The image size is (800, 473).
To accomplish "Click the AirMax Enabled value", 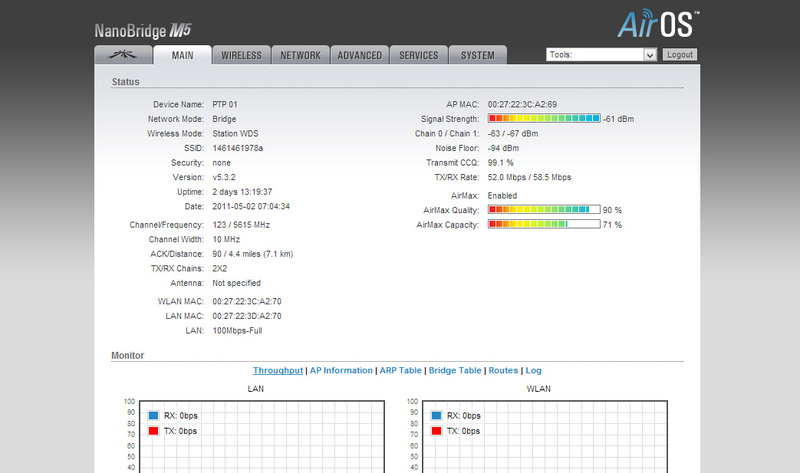I will pyautogui.click(x=502, y=195).
